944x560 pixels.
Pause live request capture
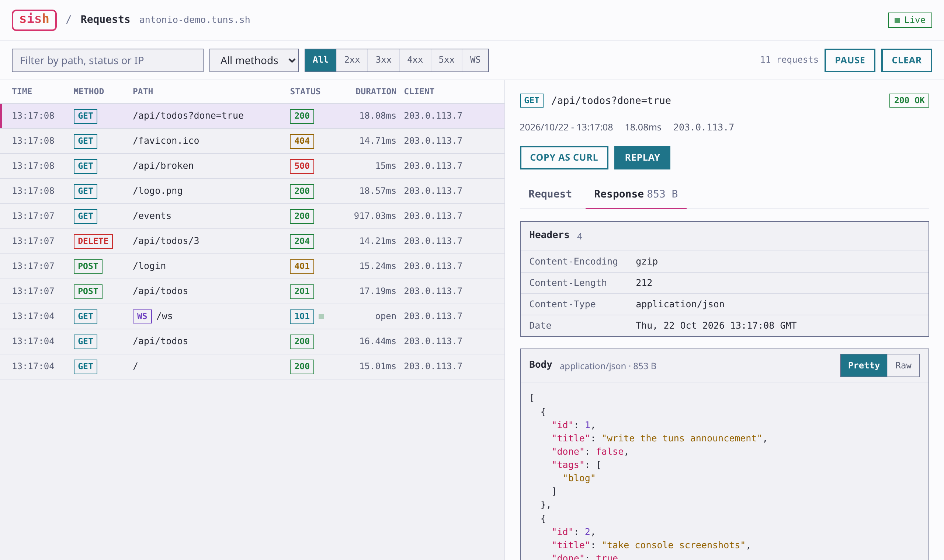850,60
